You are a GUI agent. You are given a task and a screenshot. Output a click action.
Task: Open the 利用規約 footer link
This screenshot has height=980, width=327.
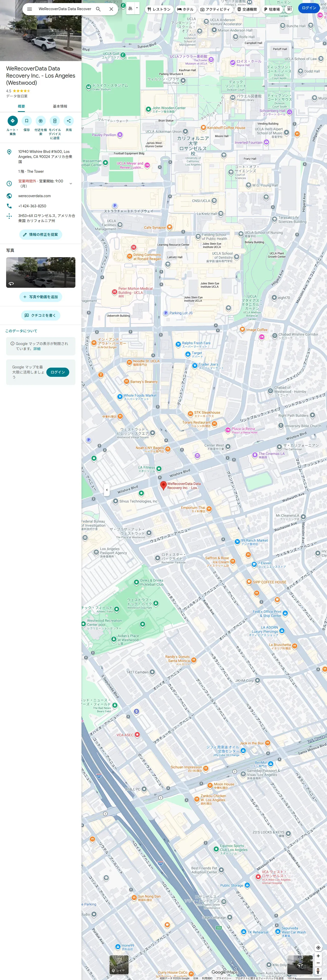click(208, 978)
